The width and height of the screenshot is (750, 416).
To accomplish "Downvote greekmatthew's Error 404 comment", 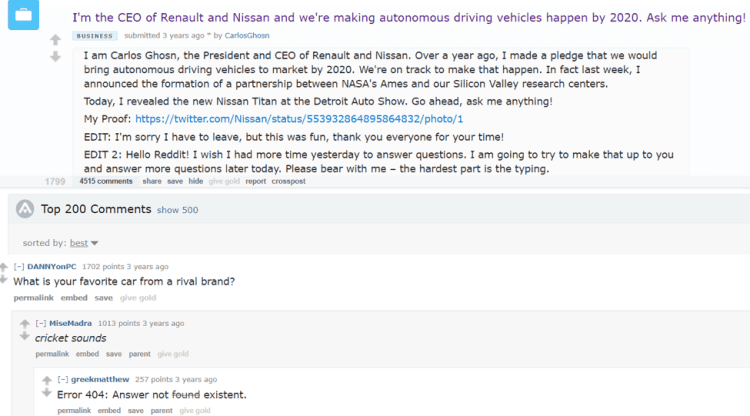I will pos(46,393).
